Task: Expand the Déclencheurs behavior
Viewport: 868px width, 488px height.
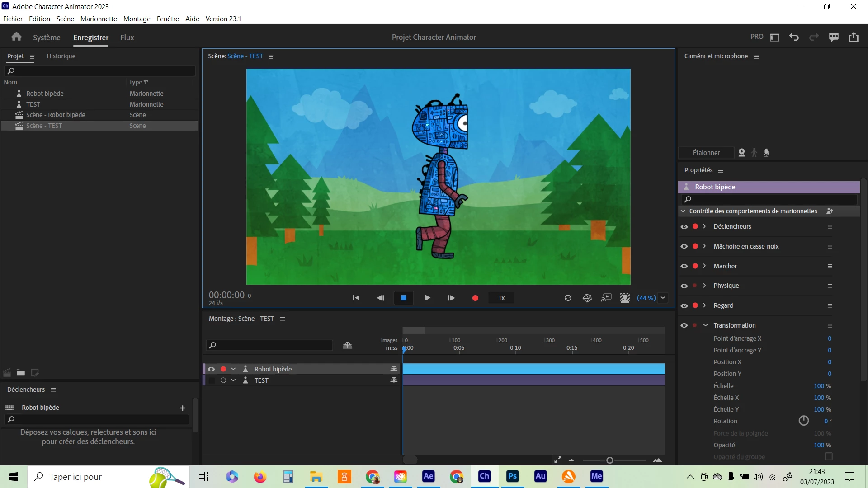Action: pos(704,226)
